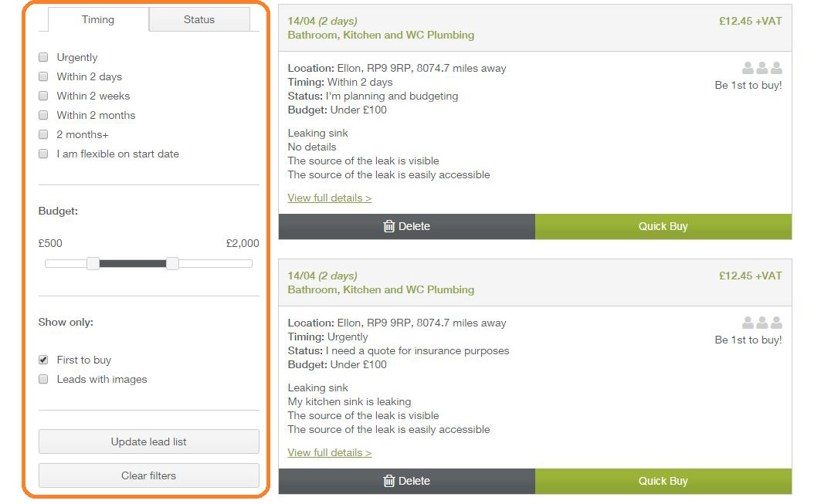Open the second Bathroom, Kitchen and WC Plumbing title
Screen dimensions: 838x504
click(381, 289)
